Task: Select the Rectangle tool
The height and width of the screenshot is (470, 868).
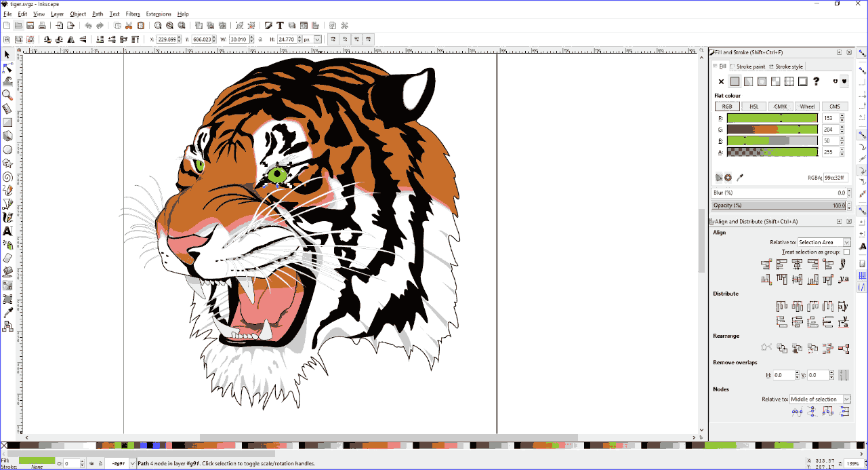Action: [7, 122]
